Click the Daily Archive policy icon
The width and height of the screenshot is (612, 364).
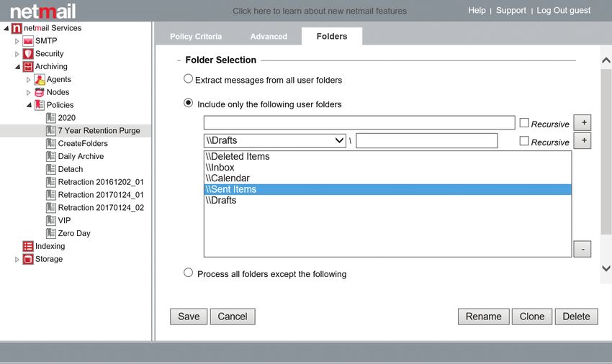tap(50, 156)
